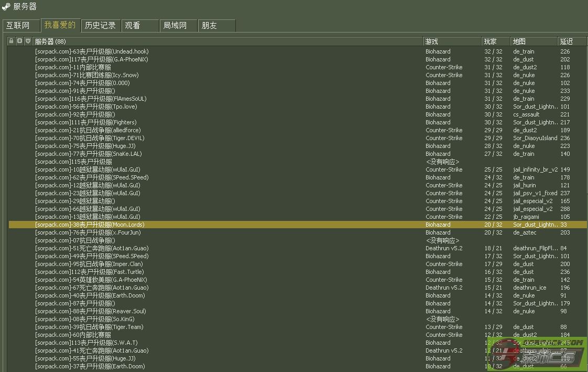Pick the 70抗日战争服(Tiger.DEV!L) server row
Viewport: 588px width, 372px height.
coord(90,138)
